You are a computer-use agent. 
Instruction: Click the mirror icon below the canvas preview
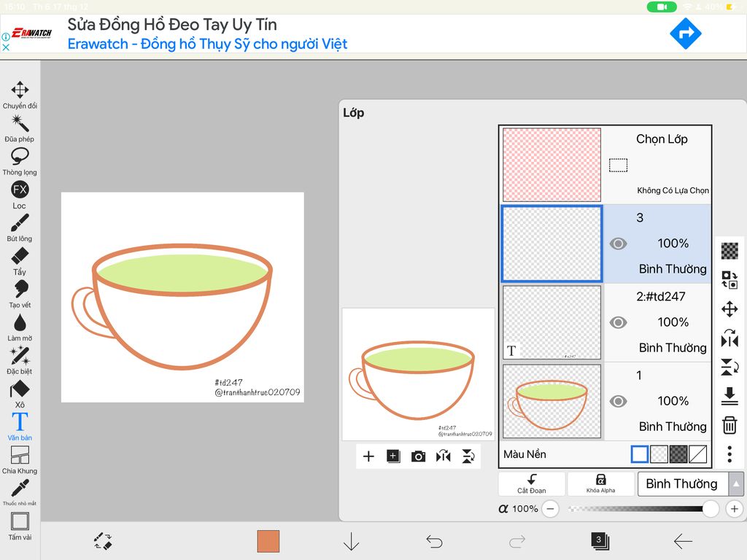443,456
